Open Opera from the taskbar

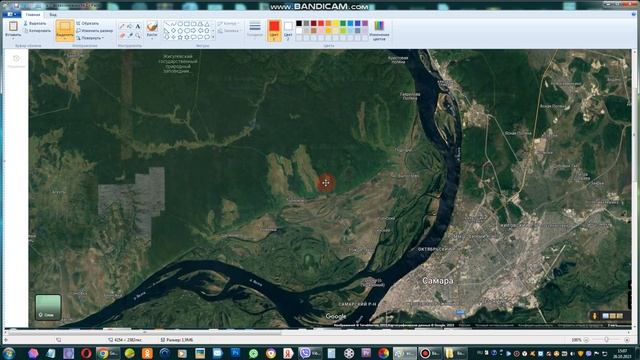pyautogui.click(x=86, y=353)
